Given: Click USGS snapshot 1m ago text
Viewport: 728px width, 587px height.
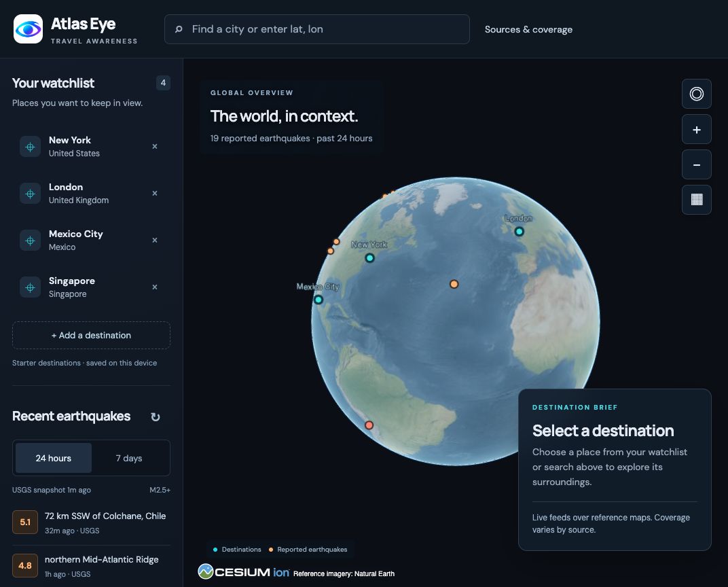Looking at the screenshot, I should pos(52,490).
